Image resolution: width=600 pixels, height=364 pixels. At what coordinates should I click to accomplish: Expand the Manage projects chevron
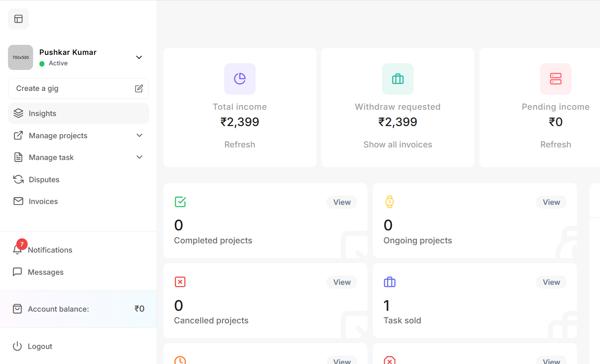pyautogui.click(x=140, y=135)
